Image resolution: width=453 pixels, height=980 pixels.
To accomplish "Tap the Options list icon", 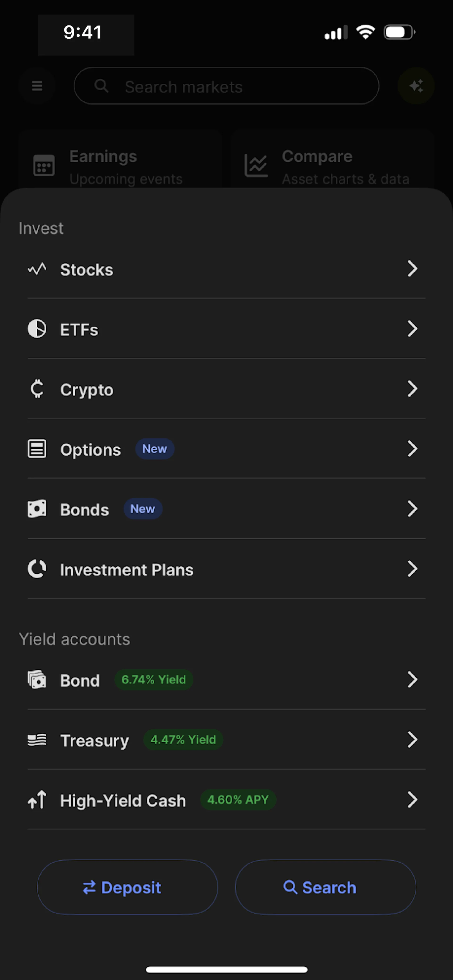I will point(37,449).
